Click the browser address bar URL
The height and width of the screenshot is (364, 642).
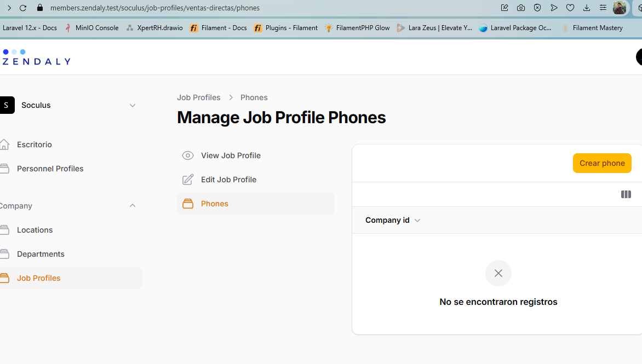pos(155,8)
